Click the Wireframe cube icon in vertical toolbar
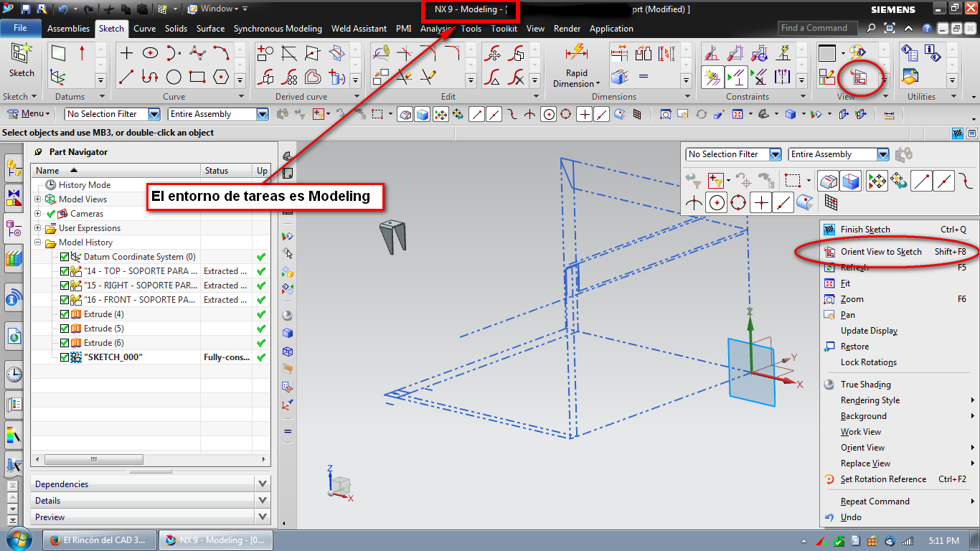Image resolution: width=980 pixels, height=551 pixels. (x=288, y=352)
